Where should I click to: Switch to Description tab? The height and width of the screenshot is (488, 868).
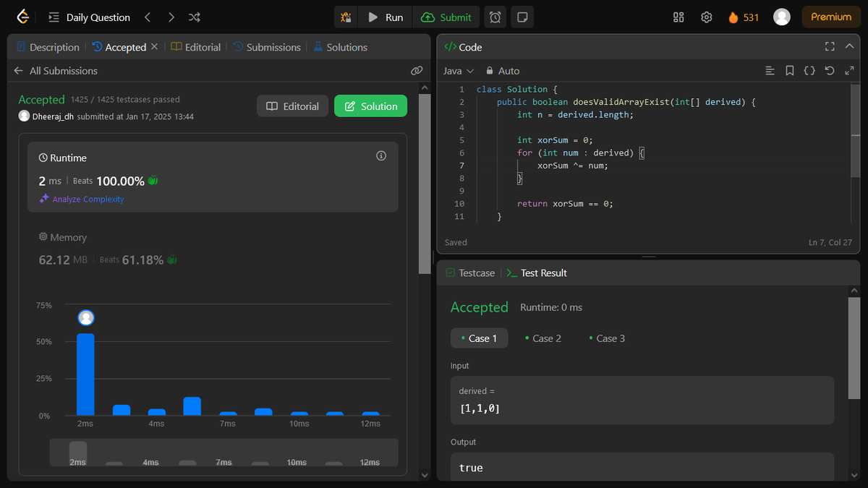pyautogui.click(x=48, y=47)
